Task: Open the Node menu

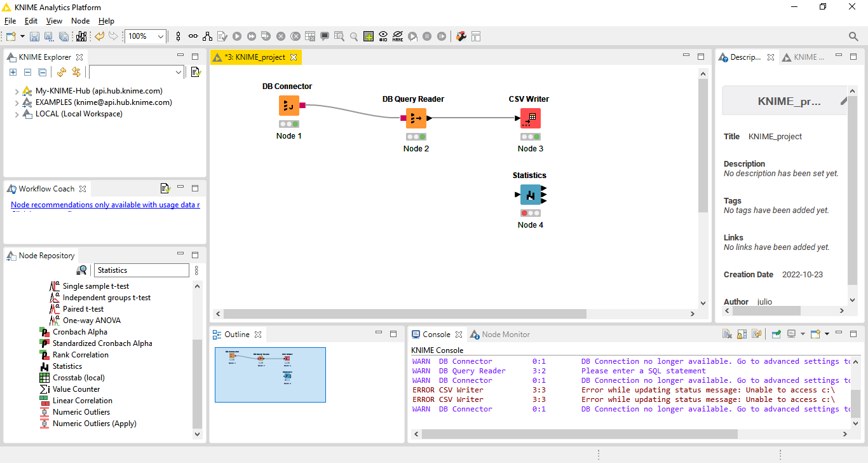Action: pyautogui.click(x=80, y=21)
